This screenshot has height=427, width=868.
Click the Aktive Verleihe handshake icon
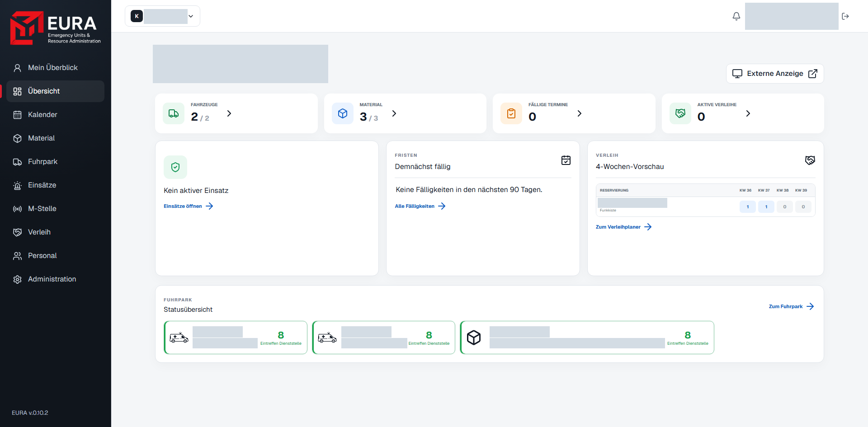pyautogui.click(x=680, y=113)
